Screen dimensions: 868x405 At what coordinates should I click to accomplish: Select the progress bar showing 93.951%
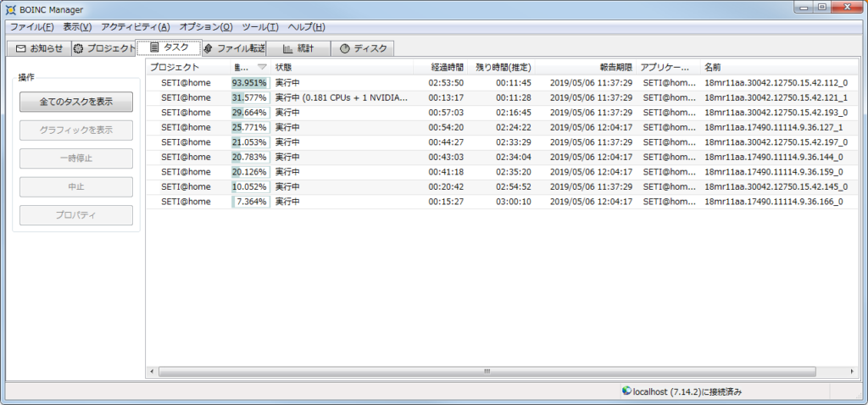tap(250, 82)
